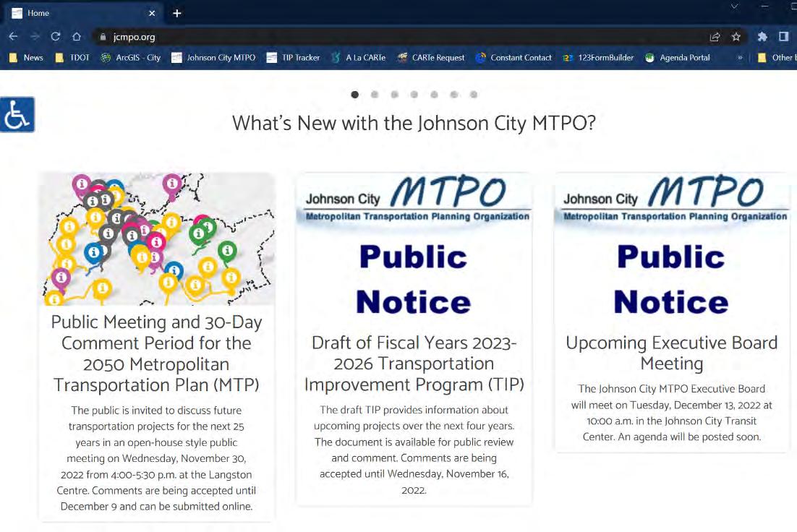Click the What's New with Johnson City MTPO heading

point(414,124)
